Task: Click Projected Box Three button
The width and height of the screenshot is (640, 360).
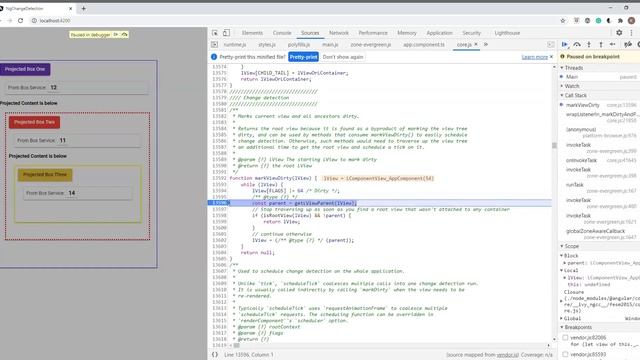Action: pos(45,175)
